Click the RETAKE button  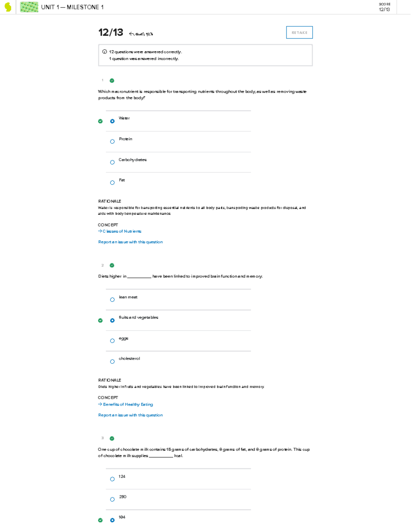[x=299, y=32]
